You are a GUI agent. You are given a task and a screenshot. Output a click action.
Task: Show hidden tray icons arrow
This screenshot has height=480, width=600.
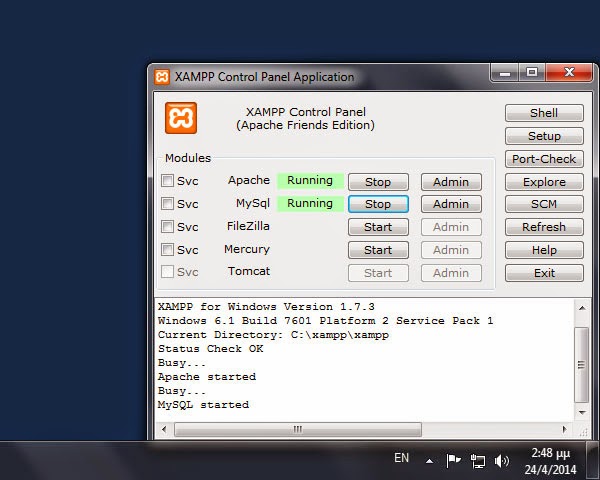tap(429, 461)
